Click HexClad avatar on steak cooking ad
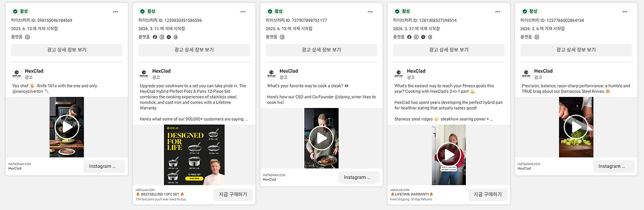The width and height of the screenshot is (644, 210). (x=271, y=74)
